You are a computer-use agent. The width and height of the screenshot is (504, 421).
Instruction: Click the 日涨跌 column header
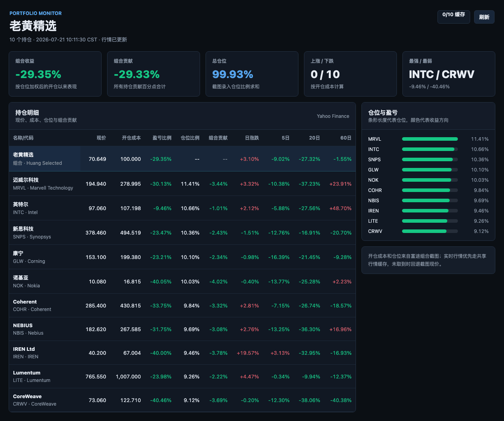point(252,138)
